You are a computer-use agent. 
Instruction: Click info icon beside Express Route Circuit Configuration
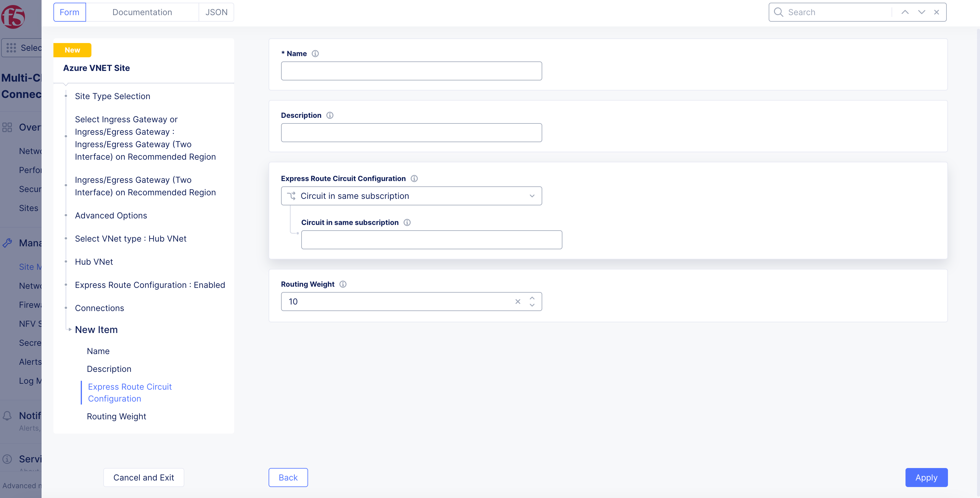(x=414, y=178)
